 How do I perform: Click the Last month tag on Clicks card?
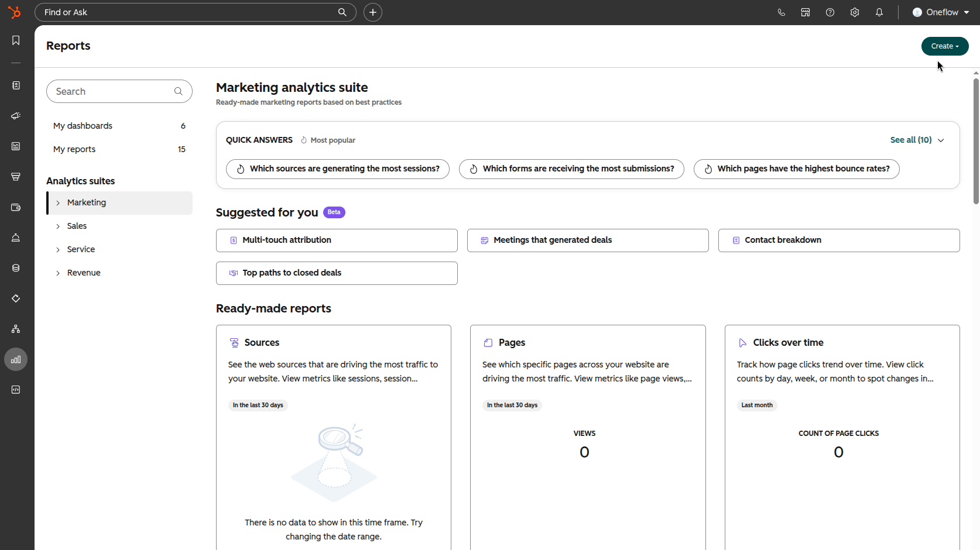[757, 405]
